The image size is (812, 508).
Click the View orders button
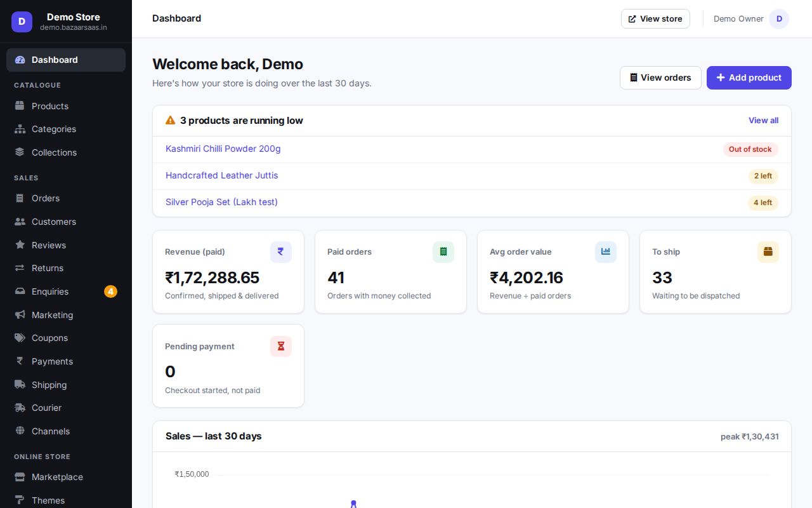coord(660,77)
